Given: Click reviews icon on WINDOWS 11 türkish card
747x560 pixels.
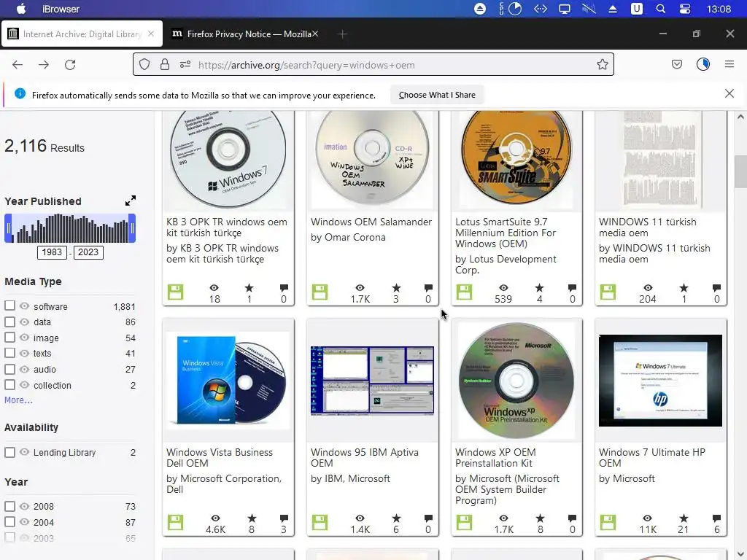Looking at the screenshot, I should (716, 287).
